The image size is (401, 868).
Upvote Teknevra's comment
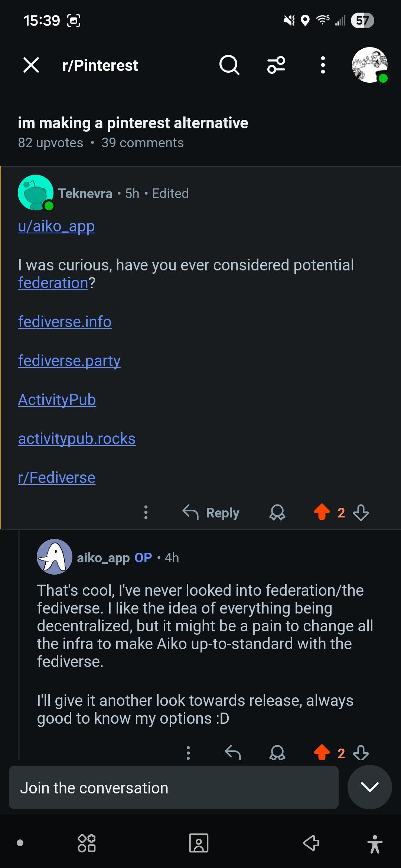point(322,512)
